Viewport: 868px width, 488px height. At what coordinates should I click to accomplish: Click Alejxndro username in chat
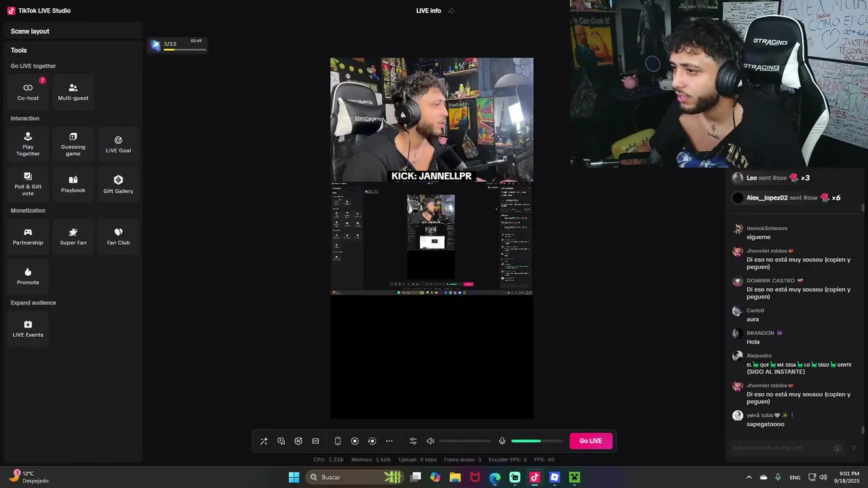759,356
